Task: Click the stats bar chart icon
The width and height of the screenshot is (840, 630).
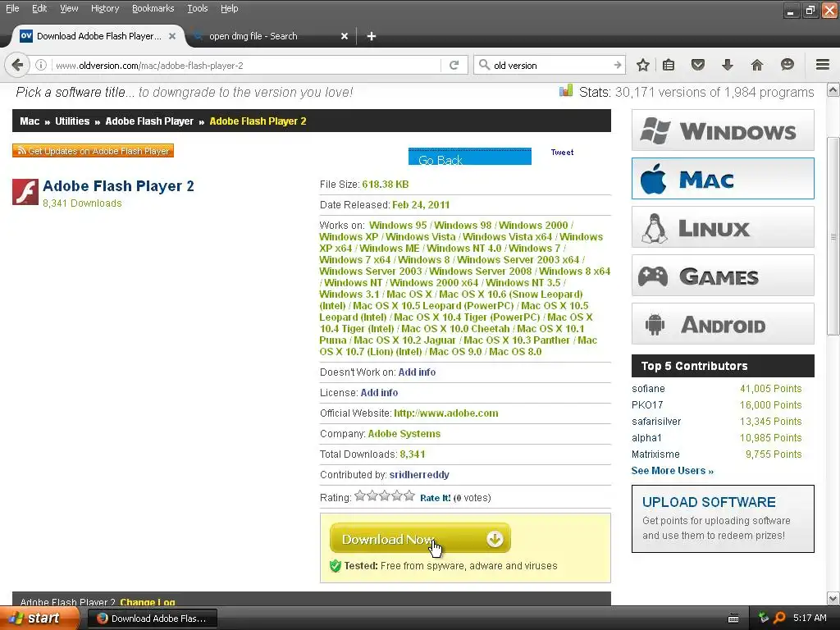Action: coord(566,90)
